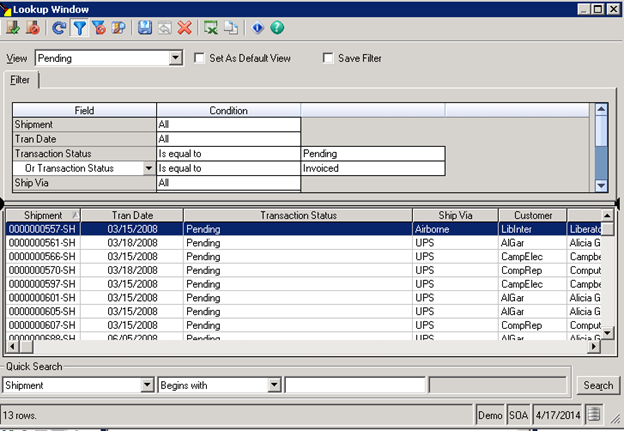
Task: Expand the Or Transaction Status field dropdown
Action: pyautogui.click(x=149, y=169)
